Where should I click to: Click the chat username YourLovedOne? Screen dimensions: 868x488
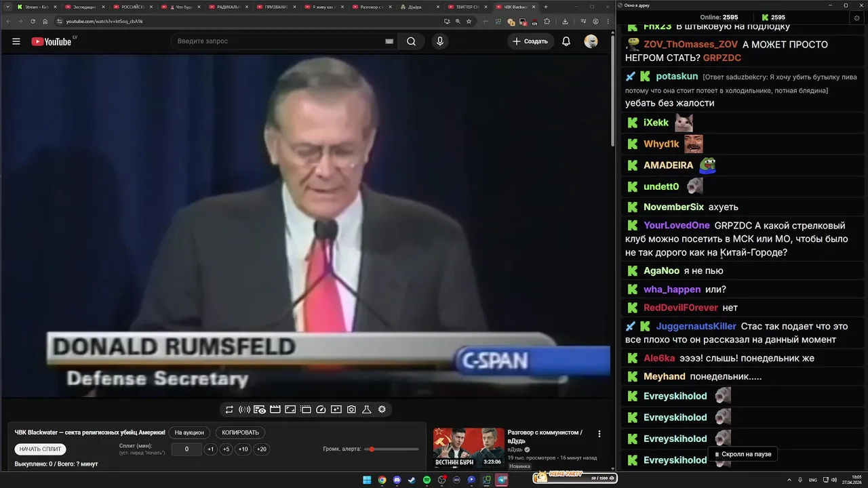[677, 225]
